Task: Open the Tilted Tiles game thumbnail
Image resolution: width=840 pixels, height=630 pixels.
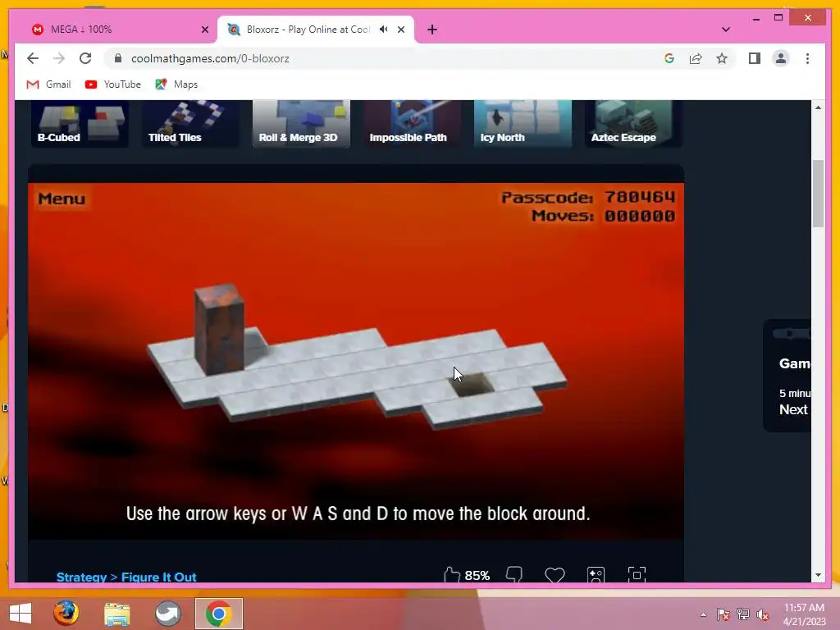Action: point(190,123)
